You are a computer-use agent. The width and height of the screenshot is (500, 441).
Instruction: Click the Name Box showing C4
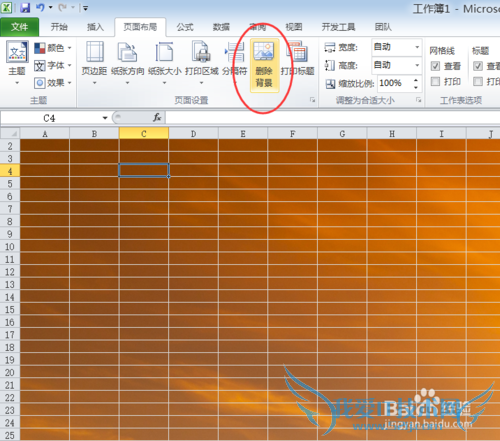click(50, 118)
